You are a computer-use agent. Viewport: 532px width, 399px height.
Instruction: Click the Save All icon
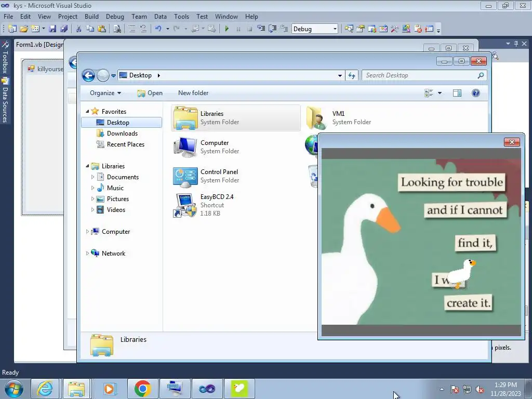[64, 29]
